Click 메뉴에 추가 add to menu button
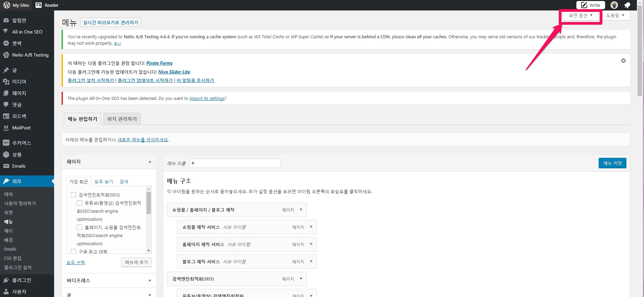 click(x=136, y=262)
